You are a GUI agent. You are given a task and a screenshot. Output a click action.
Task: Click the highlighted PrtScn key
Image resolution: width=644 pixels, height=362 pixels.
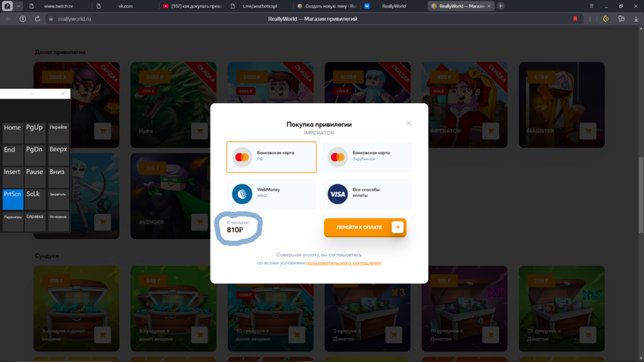click(x=13, y=199)
